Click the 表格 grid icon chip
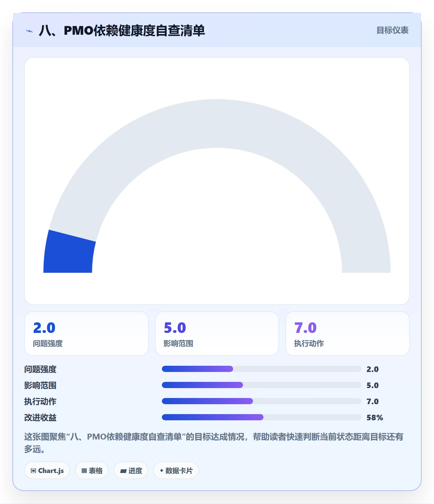The height and width of the screenshot is (504, 434). (92, 471)
